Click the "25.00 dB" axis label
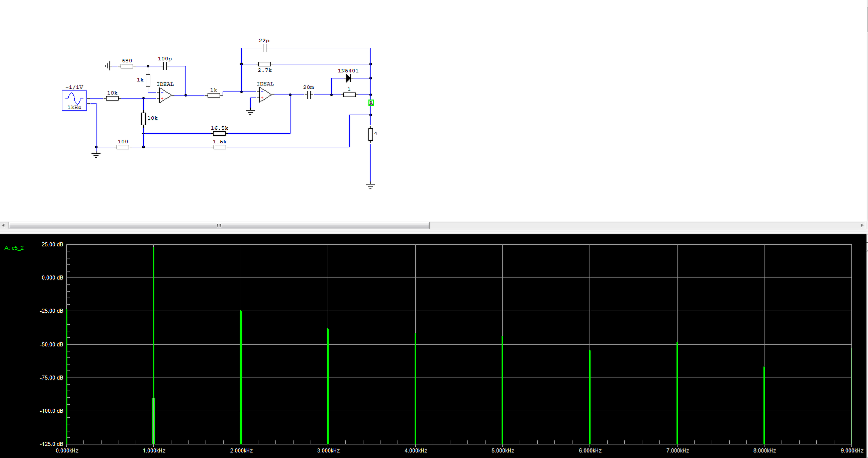 point(52,244)
